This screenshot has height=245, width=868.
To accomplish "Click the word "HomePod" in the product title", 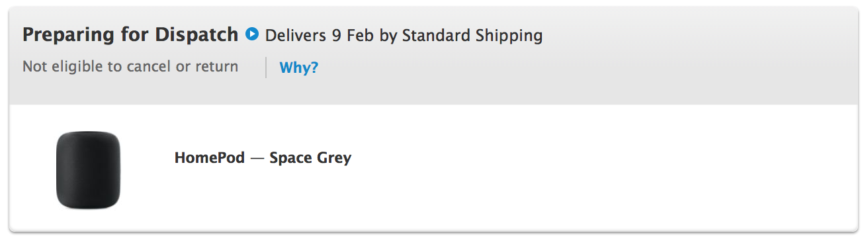I will [x=210, y=158].
